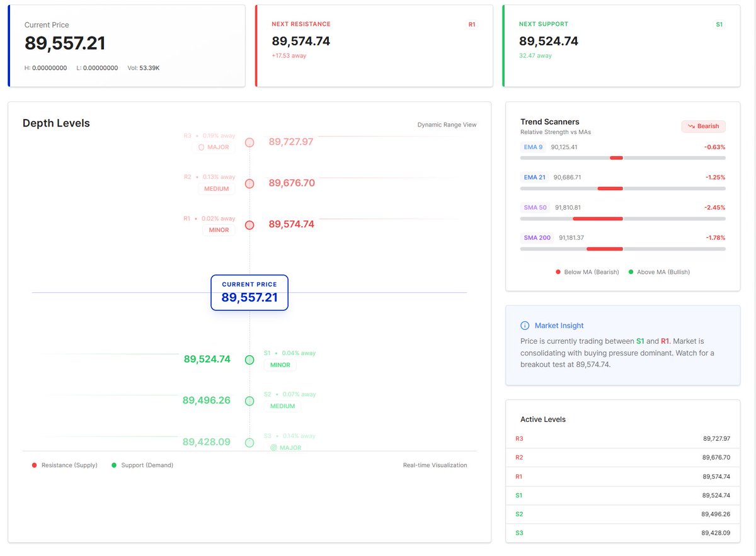Click the '32.47 away' support distance
The width and height of the screenshot is (756, 556).
[x=535, y=55]
